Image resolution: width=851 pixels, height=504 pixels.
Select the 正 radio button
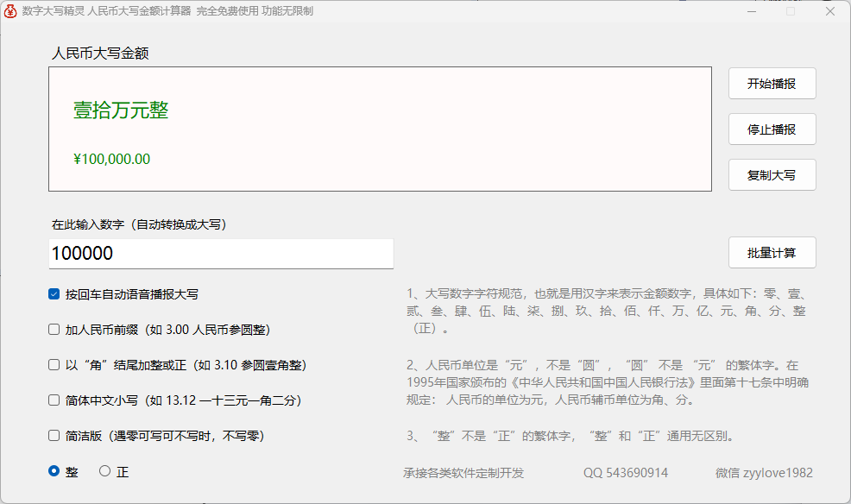(104, 471)
